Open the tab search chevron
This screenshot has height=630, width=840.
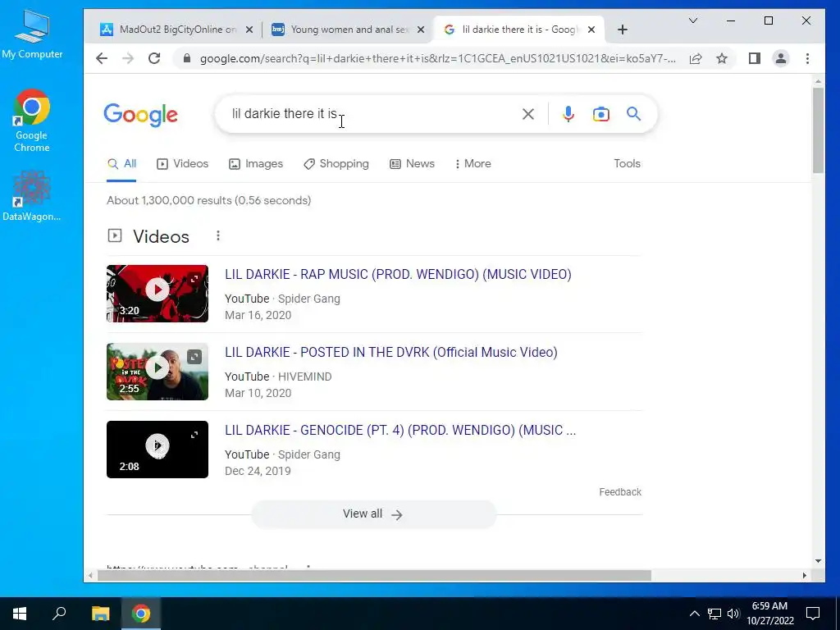coord(692,21)
